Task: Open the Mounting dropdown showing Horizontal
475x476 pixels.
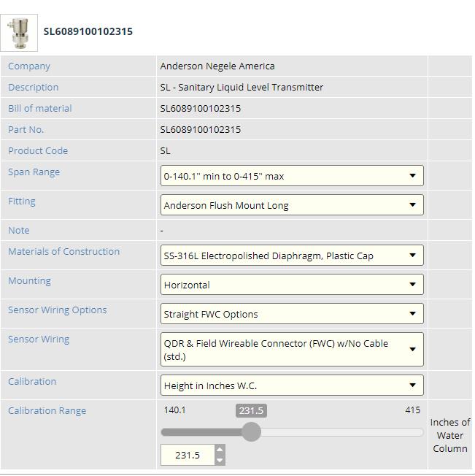Action: tap(292, 285)
